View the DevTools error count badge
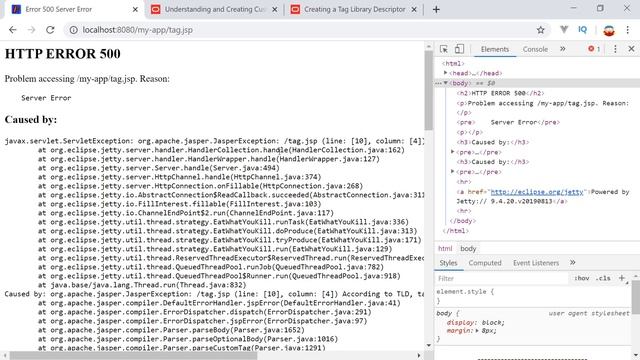This screenshot has width=640, height=360. 594,49
